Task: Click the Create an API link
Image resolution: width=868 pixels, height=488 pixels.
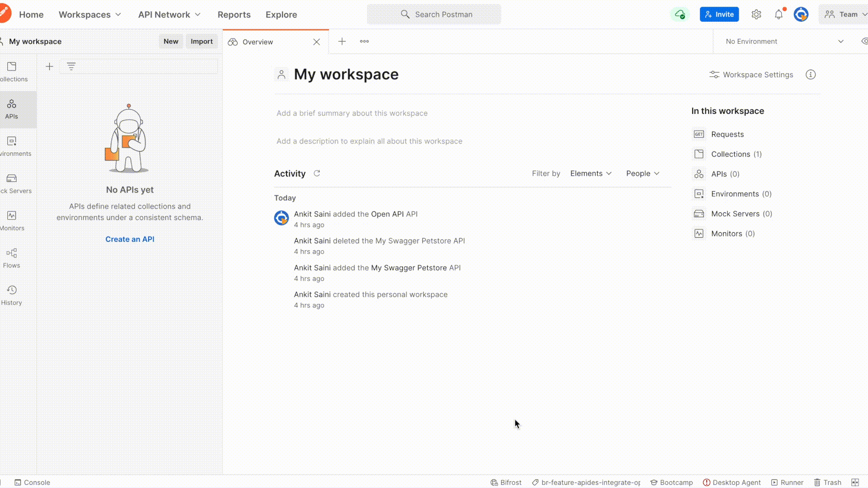Action: (x=129, y=239)
